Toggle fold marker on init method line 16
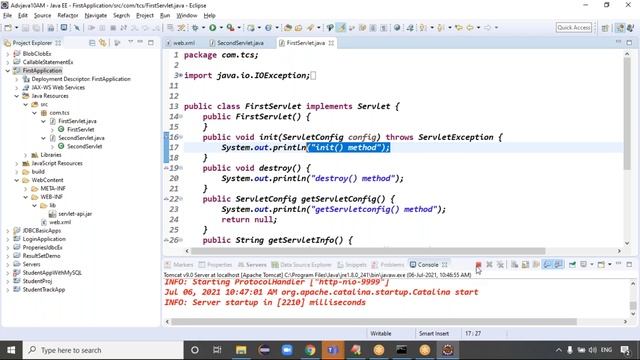This screenshot has height=360, width=640. (x=181, y=137)
